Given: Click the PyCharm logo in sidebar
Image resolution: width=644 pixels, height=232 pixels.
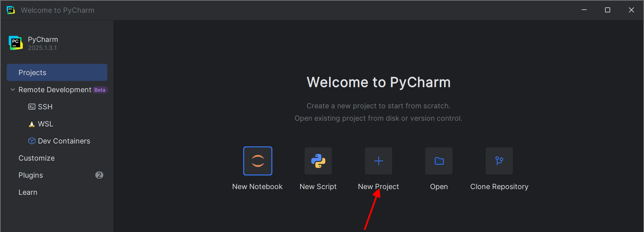Looking at the screenshot, I should (x=16, y=43).
